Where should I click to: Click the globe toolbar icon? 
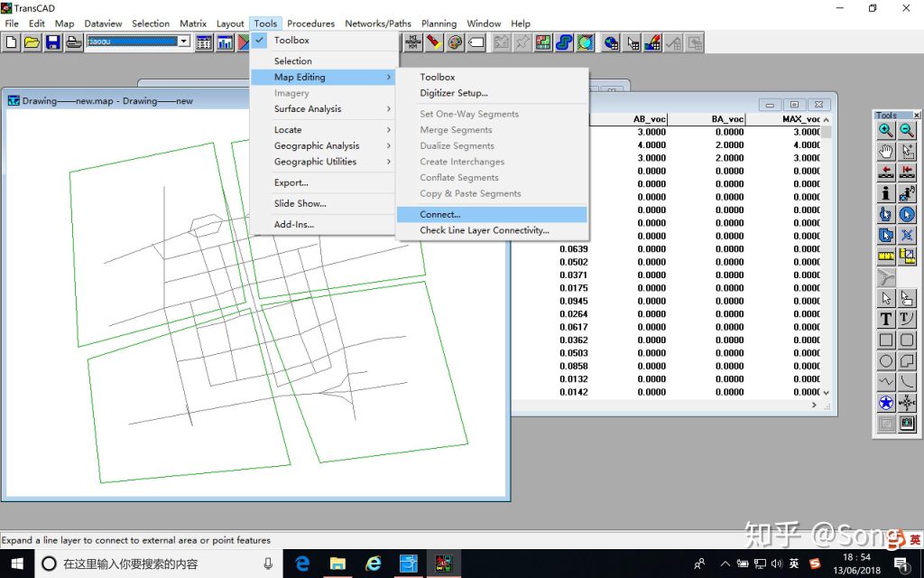click(x=611, y=42)
